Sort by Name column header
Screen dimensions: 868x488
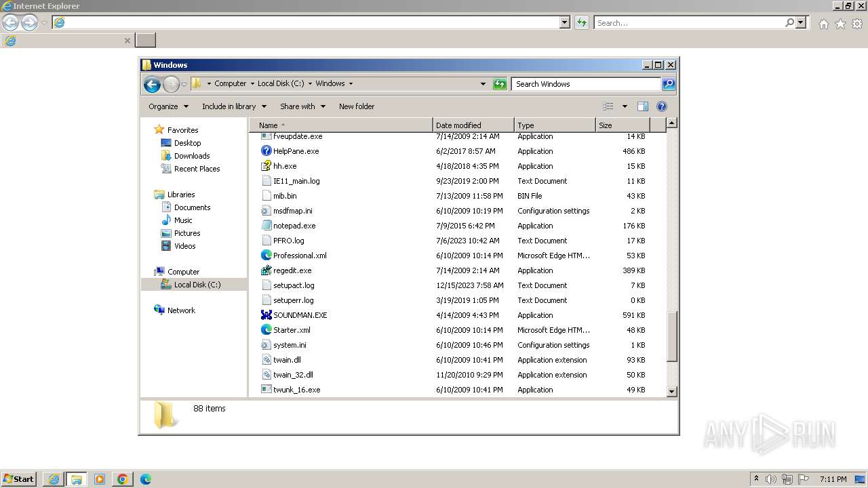click(x=341, y=125)
